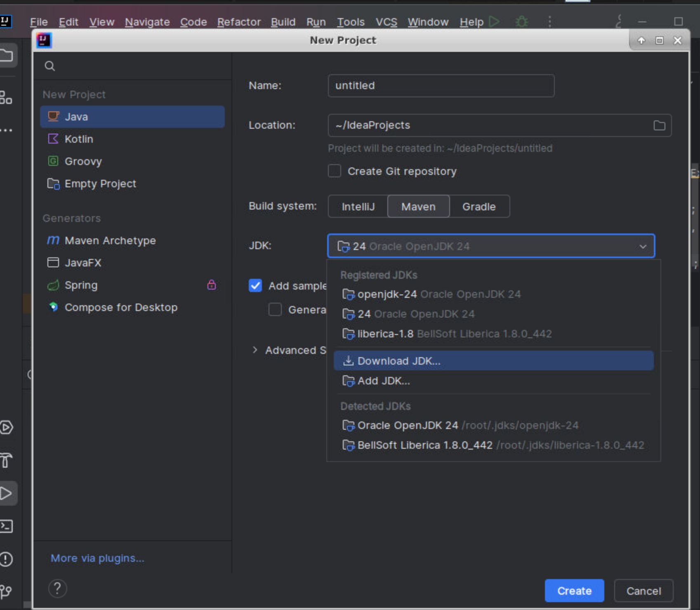Select Compose for Desktop generator

pyautogui.click(x=132, y=307)
